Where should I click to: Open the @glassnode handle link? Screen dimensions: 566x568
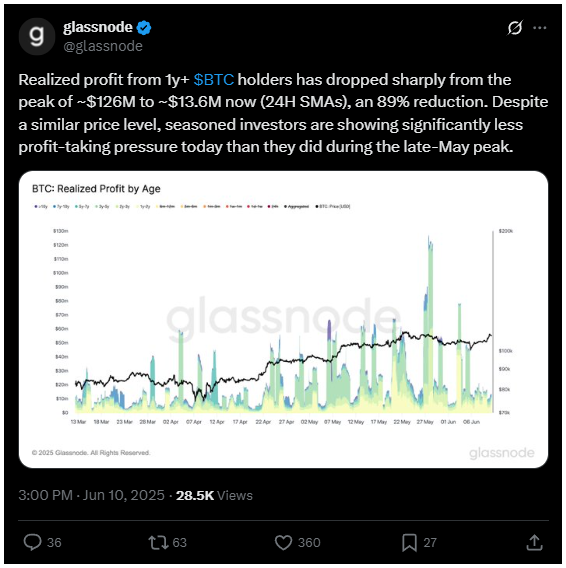(103, 46)
